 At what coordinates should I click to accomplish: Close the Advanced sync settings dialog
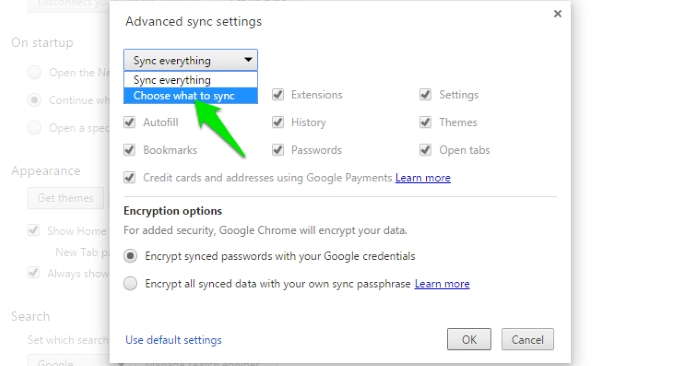(557, 14)
